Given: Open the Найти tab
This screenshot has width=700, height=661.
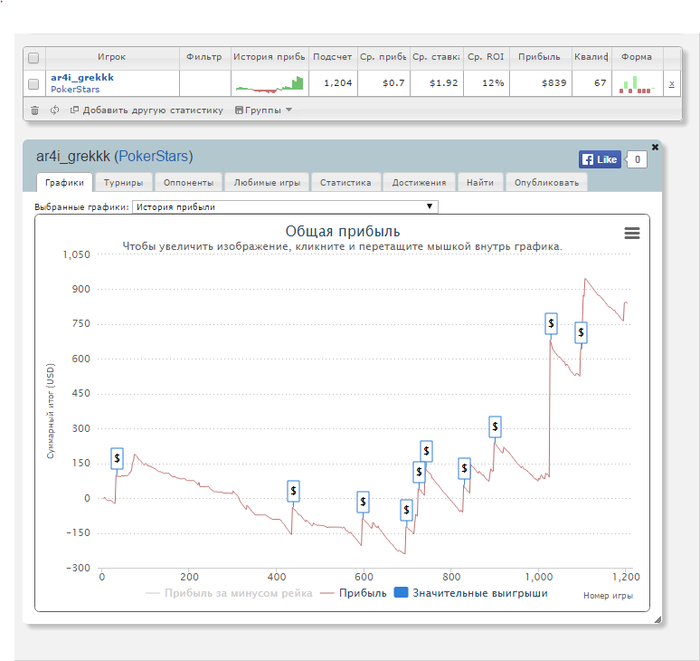Looking at the screenshot, I should 480,183.
